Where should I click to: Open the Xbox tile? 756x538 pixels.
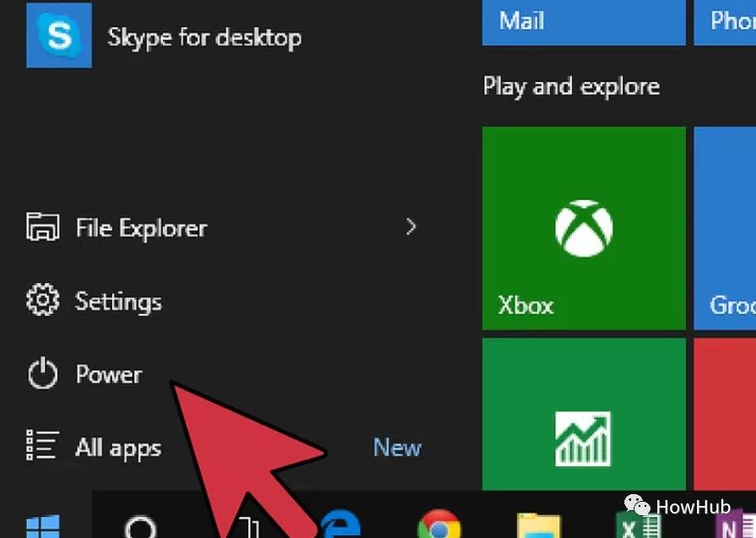point(584,229)
